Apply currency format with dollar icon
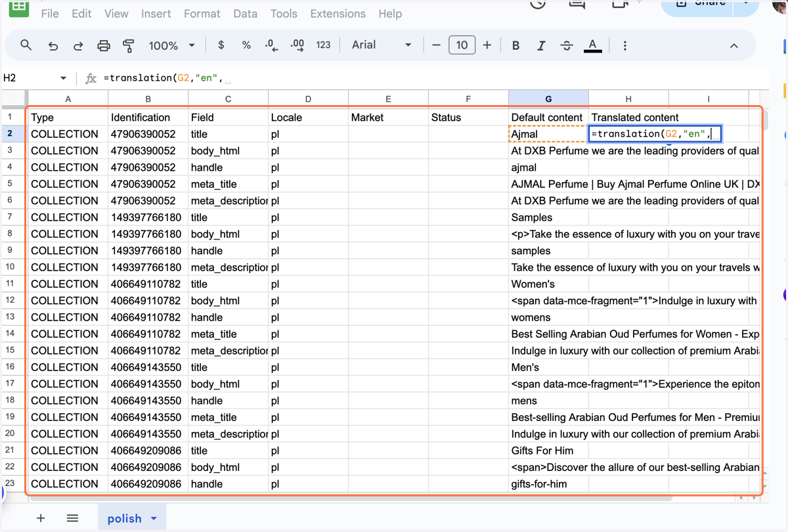The width and height of the screenshot is (788, 532). click(x=221, y=45)
